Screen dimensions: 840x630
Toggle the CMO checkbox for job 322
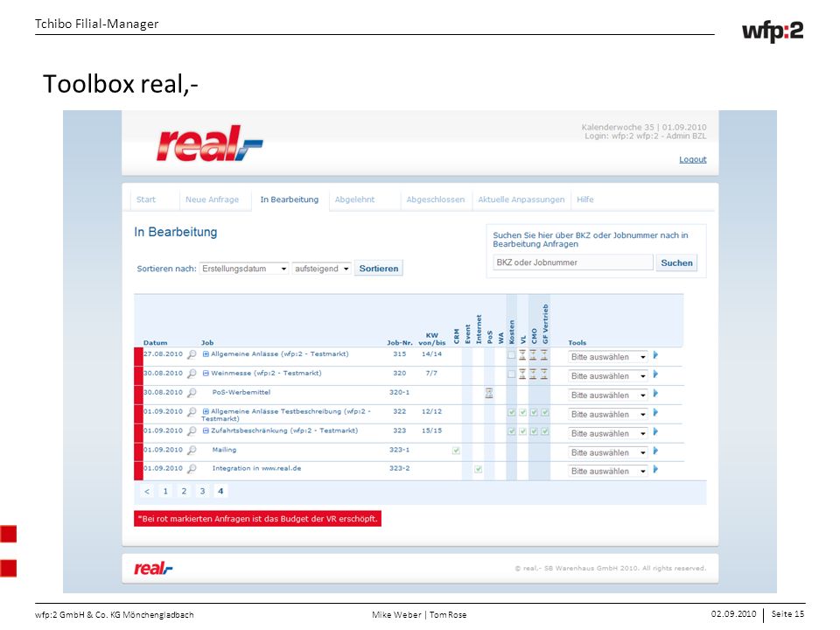point(534,412)
